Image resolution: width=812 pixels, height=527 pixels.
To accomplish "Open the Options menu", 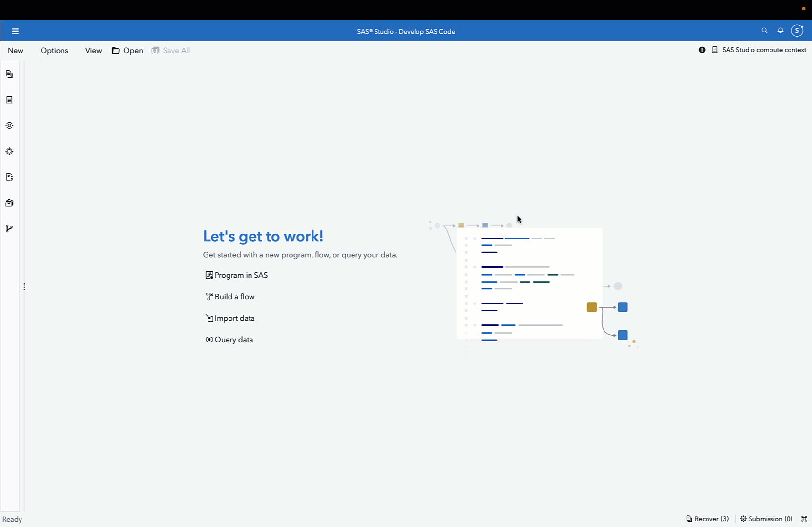I will tap(54, 50).
